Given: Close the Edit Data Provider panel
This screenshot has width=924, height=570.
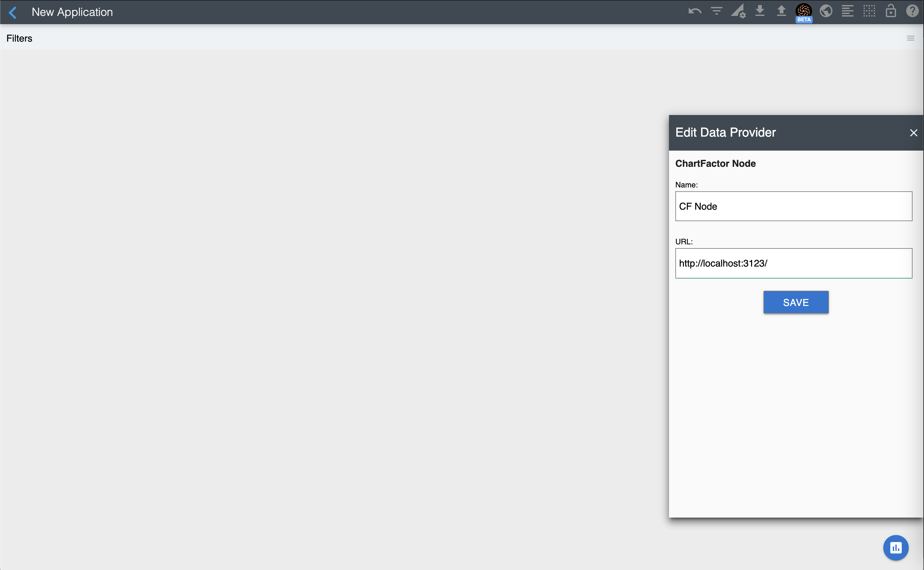Looking at the screenshot, I should 914,133.
